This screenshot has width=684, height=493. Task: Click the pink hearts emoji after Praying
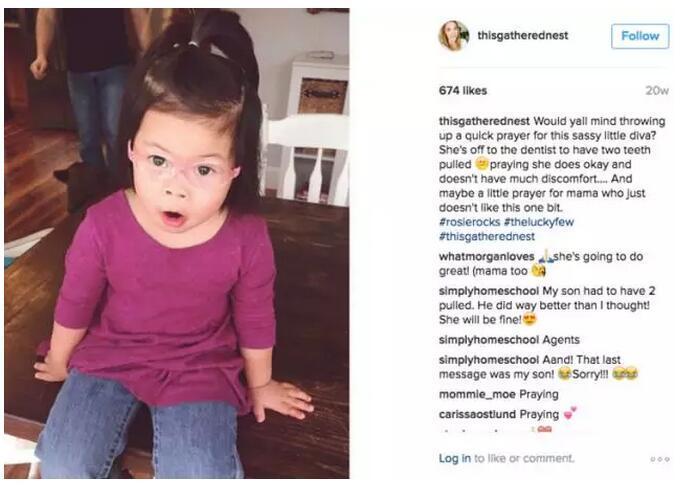(570, 413)
